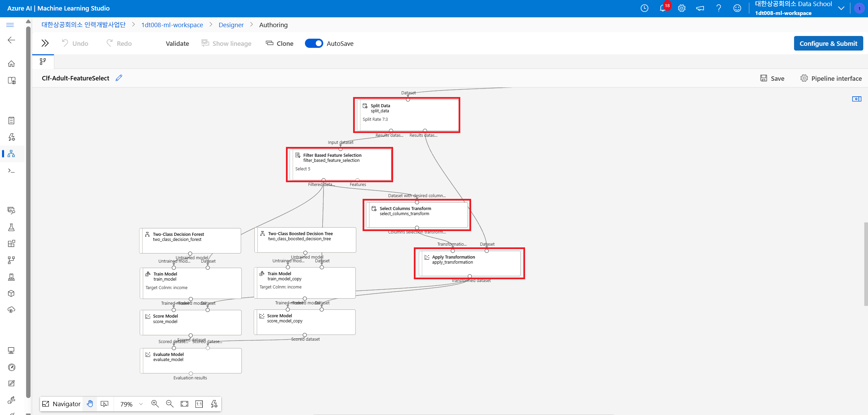Screen dimensions: 868x415
Task: Open the pipeline graph tab
Action: pos(43,61)
